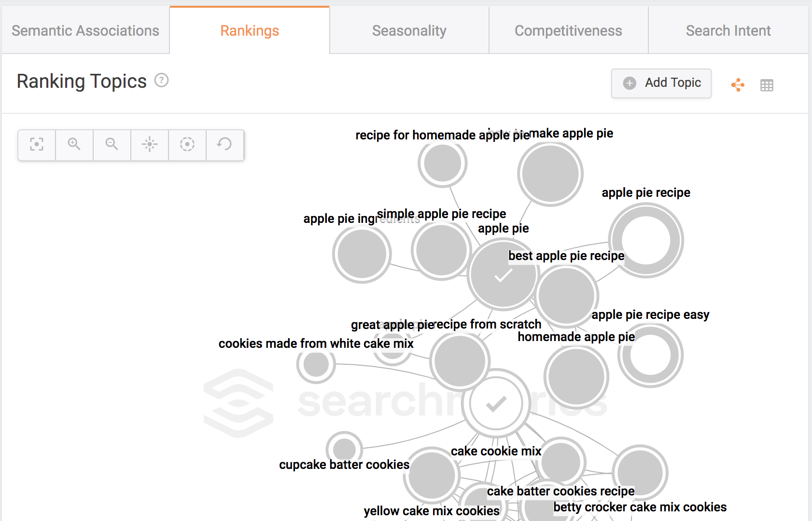Open the Semantic Associations tab

coord(85,31)
